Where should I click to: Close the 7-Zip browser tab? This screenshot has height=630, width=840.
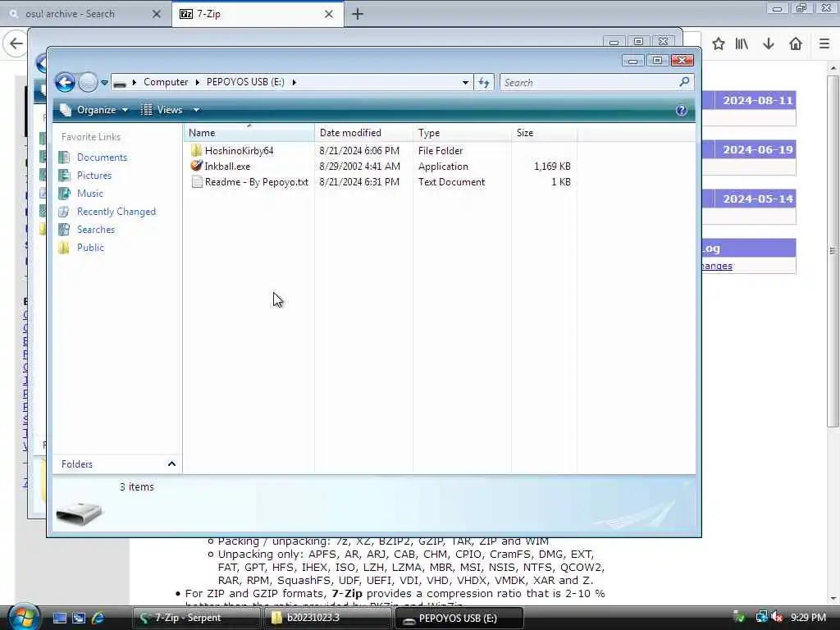329,14
